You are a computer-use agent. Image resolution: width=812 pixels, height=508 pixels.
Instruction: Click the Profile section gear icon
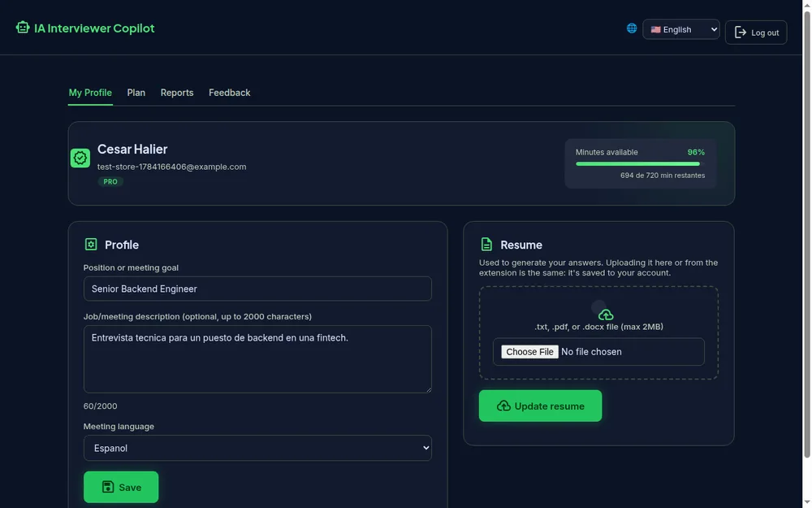tap(91, 244)
